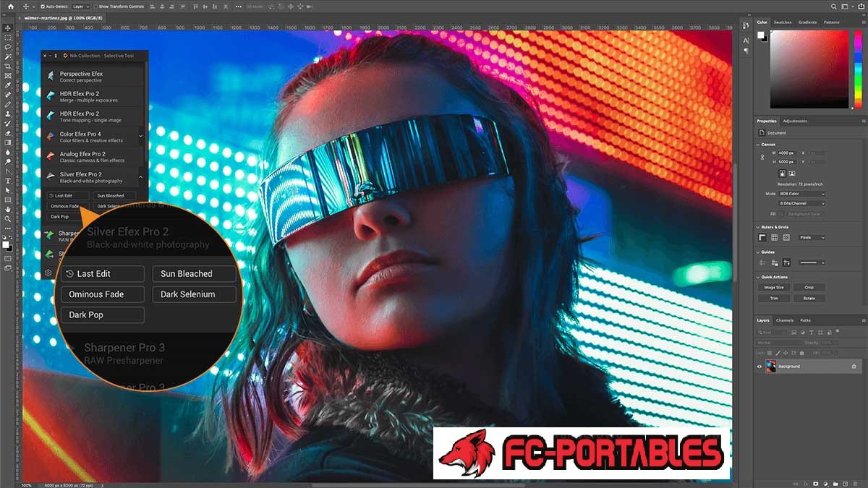Click the fx layer style icon

pos(806,484)
